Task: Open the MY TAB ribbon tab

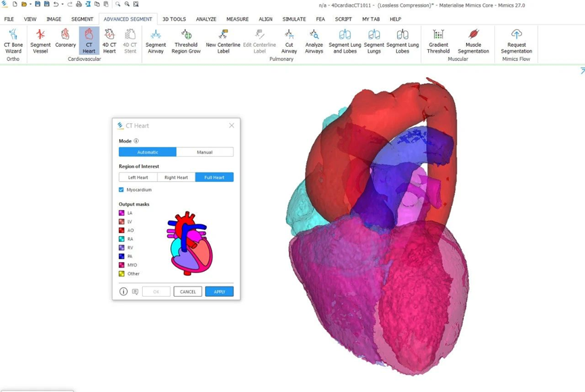Action: tap(371, 19)
